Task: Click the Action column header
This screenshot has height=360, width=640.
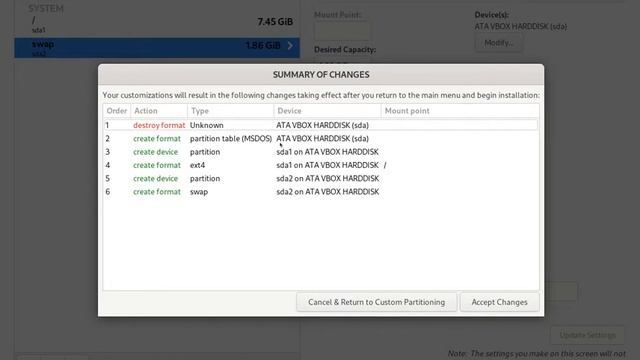Action: point(159,111)
